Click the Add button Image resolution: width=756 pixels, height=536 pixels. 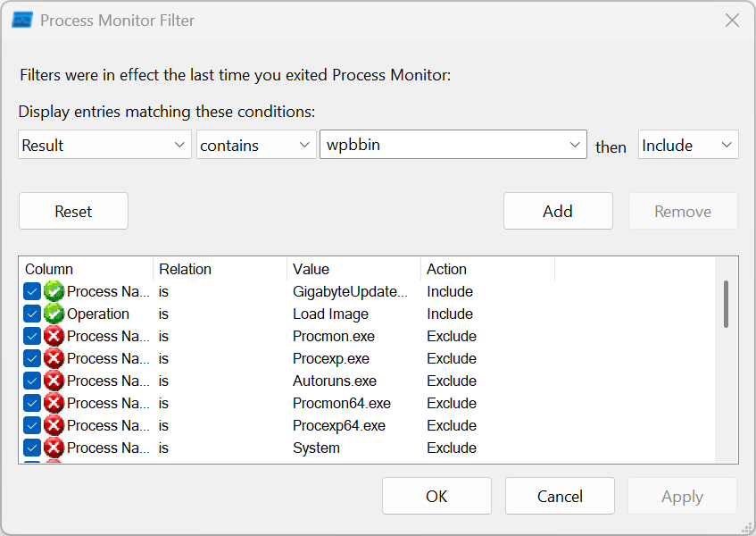[558, 212]
